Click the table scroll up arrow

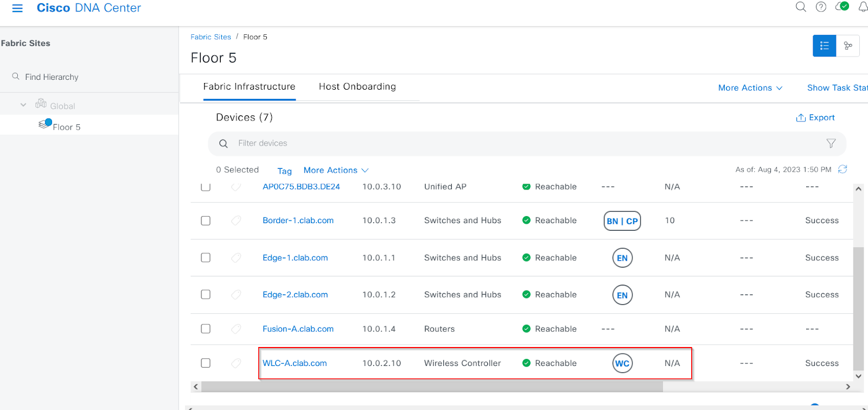pyautogui.click(x=858, y=189)
